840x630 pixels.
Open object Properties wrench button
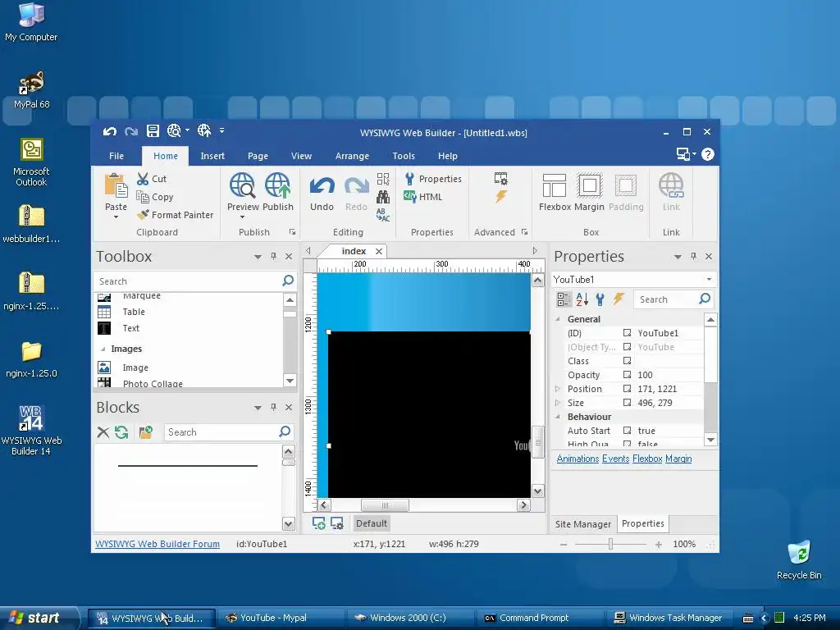(x=433, y=179)
